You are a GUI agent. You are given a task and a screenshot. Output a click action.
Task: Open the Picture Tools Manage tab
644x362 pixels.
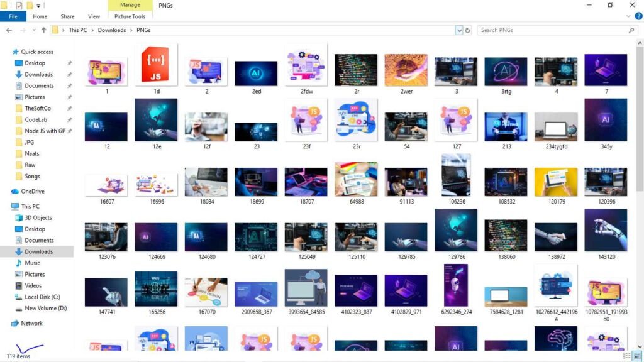[130, 5]
